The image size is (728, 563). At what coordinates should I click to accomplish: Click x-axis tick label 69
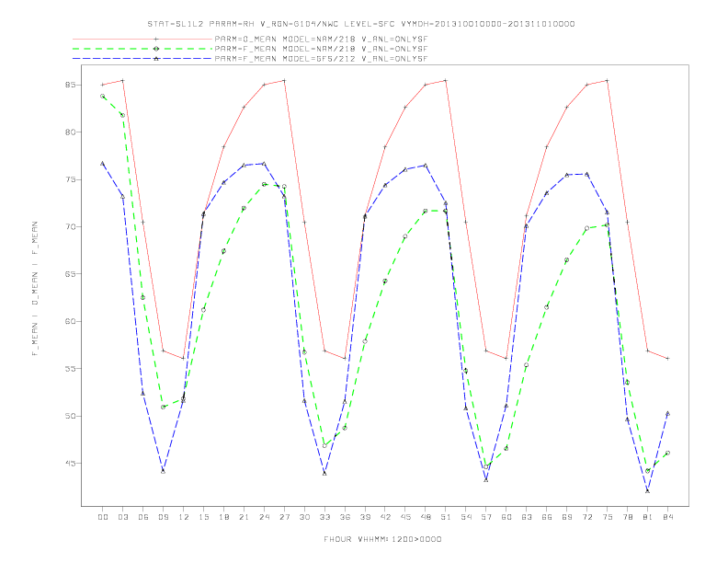(x=567, y=517)
